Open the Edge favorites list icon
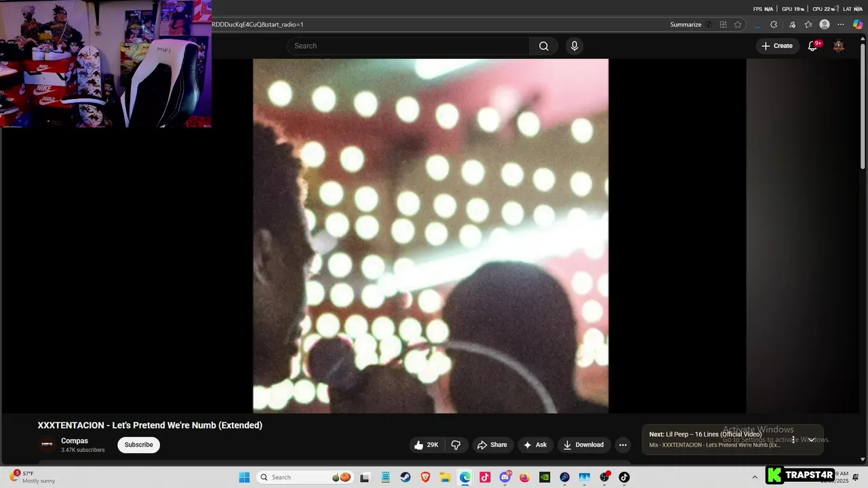 click(808, 24)
